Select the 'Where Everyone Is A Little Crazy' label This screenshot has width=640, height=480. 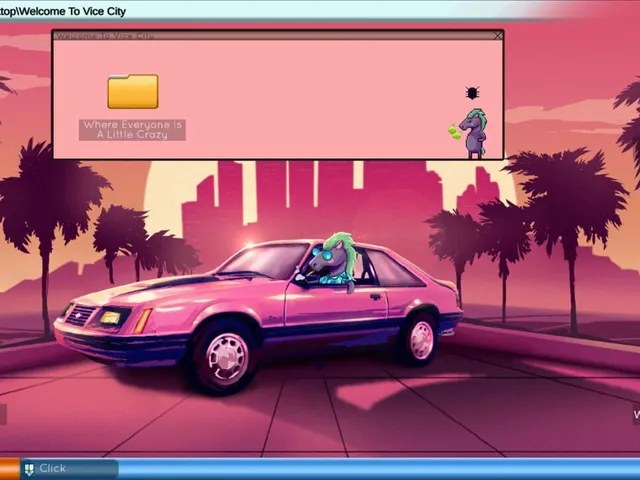[132, 130]
